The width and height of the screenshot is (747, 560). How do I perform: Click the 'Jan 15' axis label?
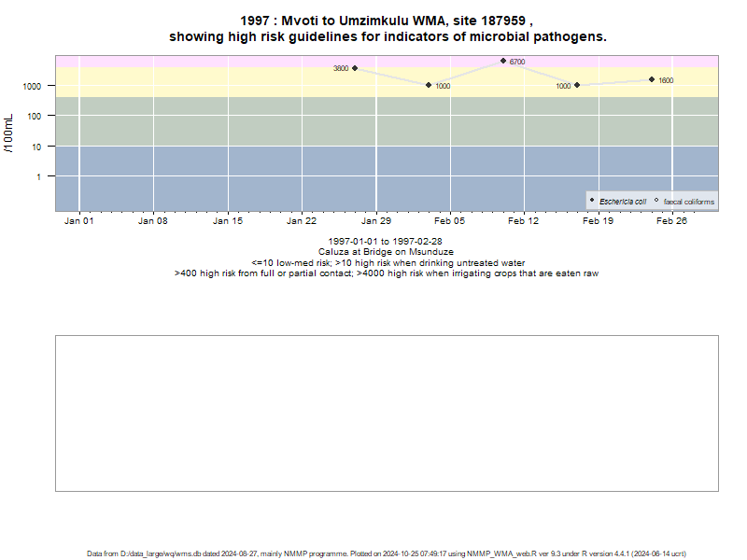point(228,221)
